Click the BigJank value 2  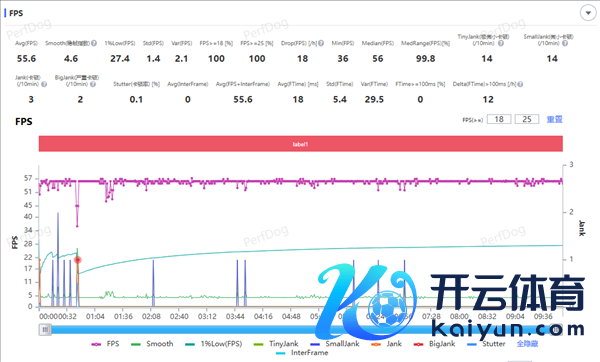click(80, 100)
